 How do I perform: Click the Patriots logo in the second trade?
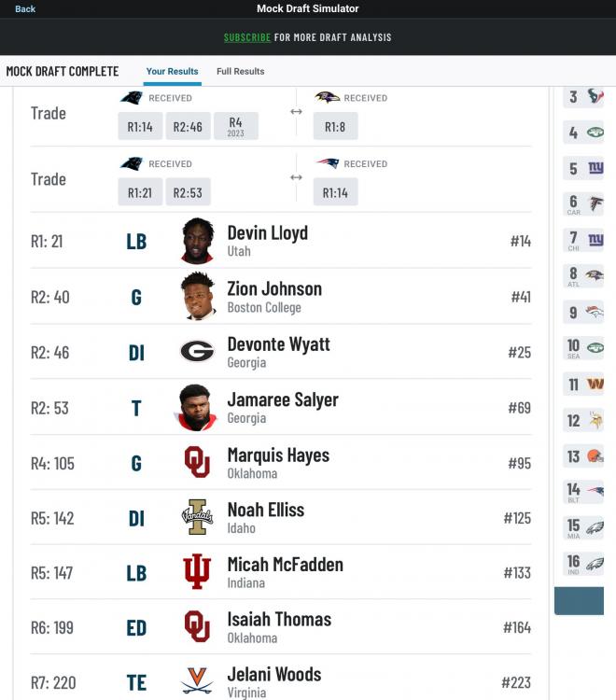[x=327, y=163]
